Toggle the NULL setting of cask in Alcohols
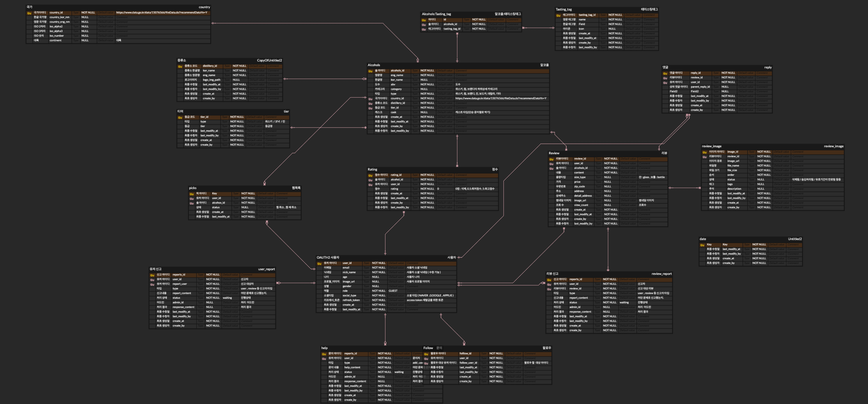This screenshot has height=404, width=868. [x=424, y=112]
